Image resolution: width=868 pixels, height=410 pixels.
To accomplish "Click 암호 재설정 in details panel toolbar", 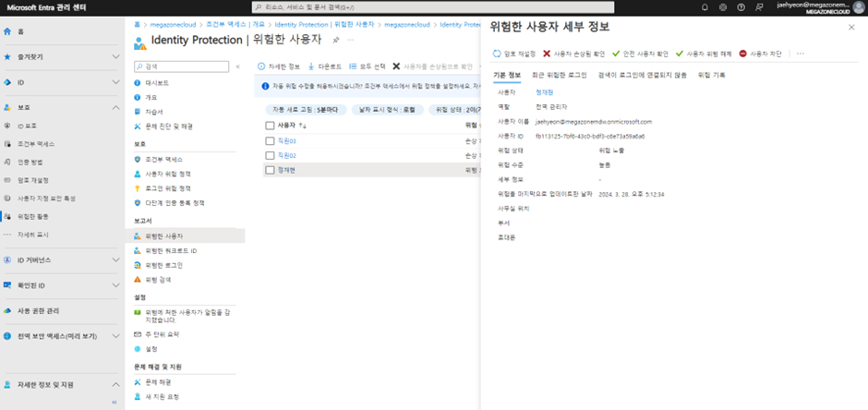I will (x=514, y=54).
